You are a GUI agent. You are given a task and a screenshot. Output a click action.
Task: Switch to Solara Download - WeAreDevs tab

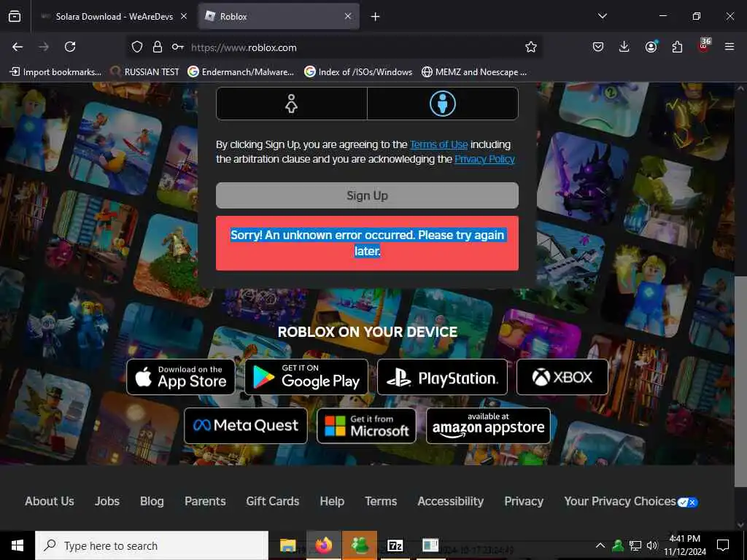[x=113, y=17]
